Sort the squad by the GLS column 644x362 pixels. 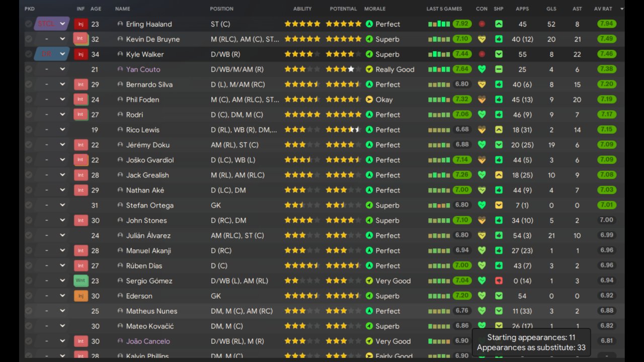(x=551, y=9)
